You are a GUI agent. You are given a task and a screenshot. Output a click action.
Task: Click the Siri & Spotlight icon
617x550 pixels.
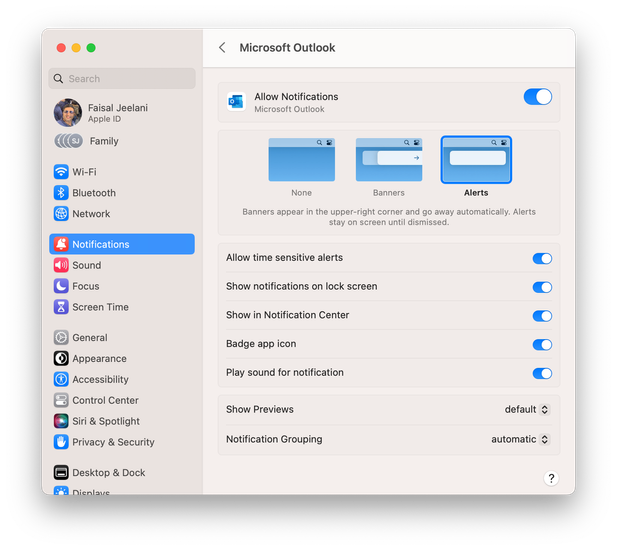tap(61, 421)
